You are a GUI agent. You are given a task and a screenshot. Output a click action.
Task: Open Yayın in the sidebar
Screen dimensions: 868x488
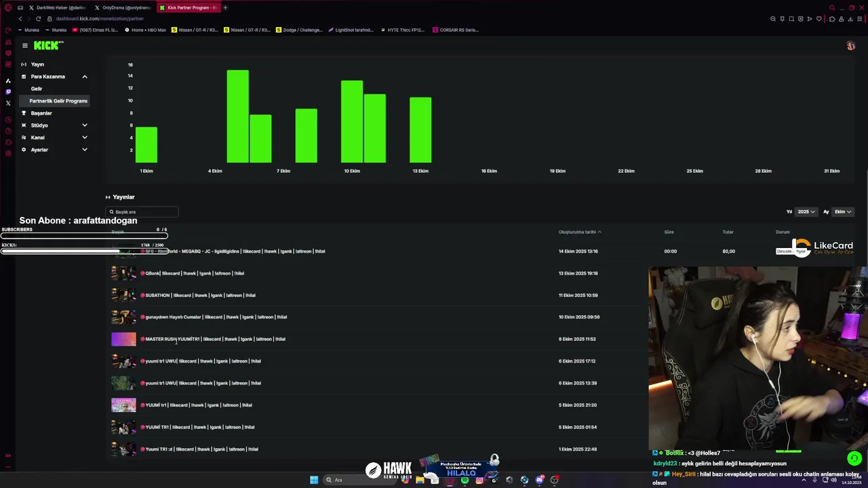(37, 64)
